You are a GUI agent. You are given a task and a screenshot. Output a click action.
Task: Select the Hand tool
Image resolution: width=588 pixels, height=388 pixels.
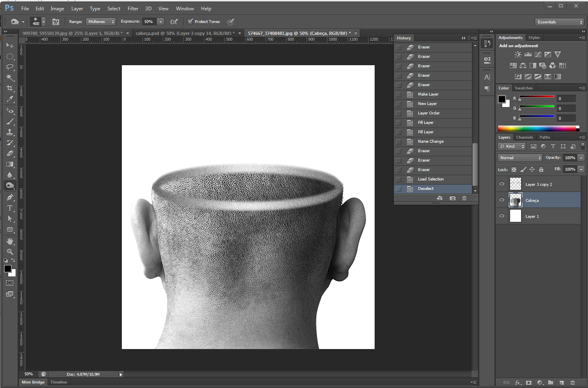(10, 241)
